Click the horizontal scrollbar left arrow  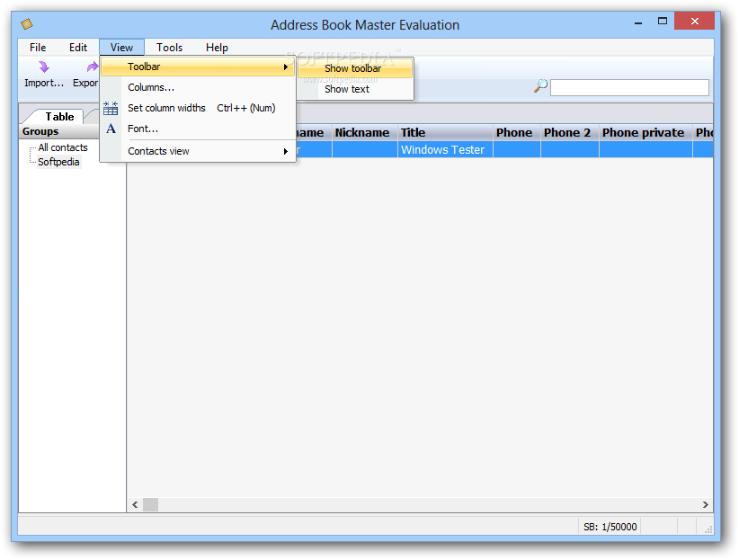click(x=135, y=505)
